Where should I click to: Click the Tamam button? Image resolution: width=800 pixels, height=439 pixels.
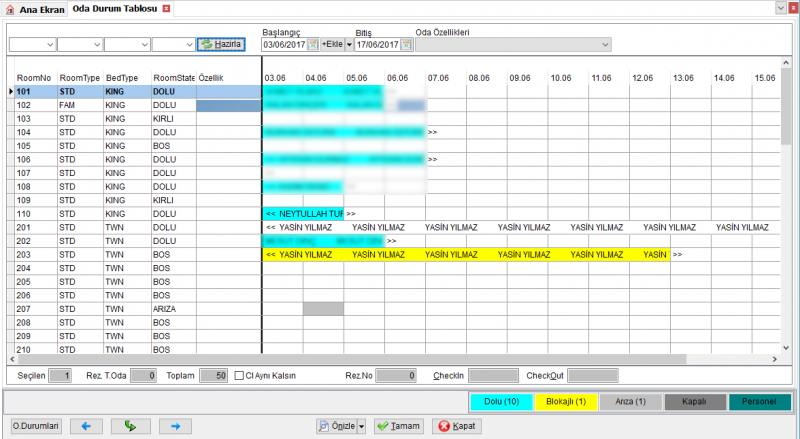[x=399, y=426]
